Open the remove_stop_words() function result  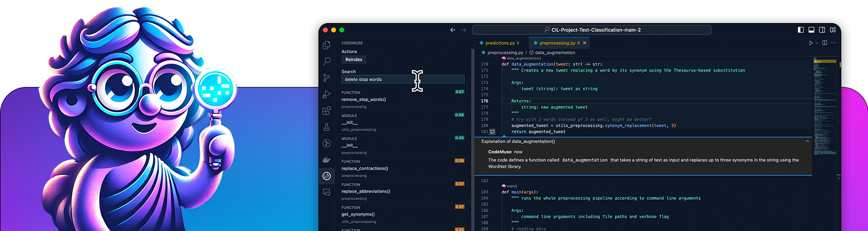click(x=403, y=100)
